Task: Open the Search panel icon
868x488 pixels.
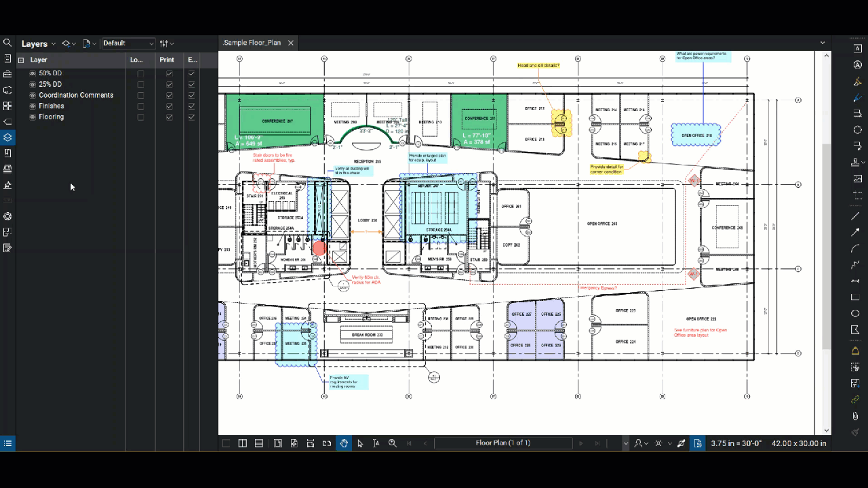Action: (x=8, y=42)
